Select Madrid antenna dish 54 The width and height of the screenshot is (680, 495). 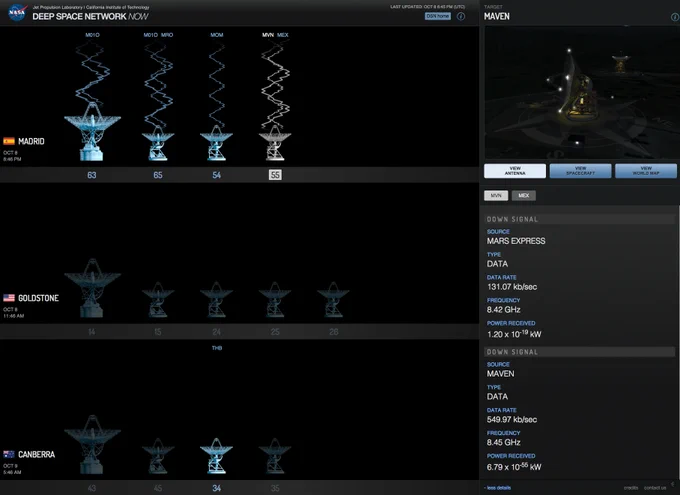[216, 143]
